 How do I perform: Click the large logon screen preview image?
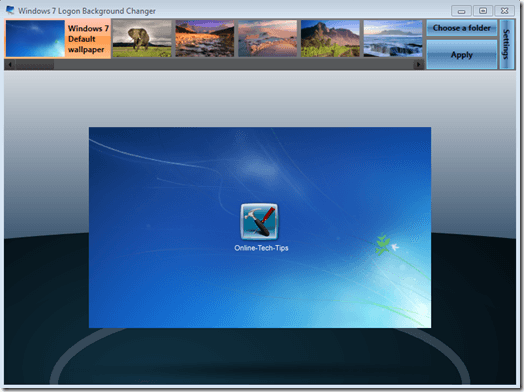click(x=260, y=227)
